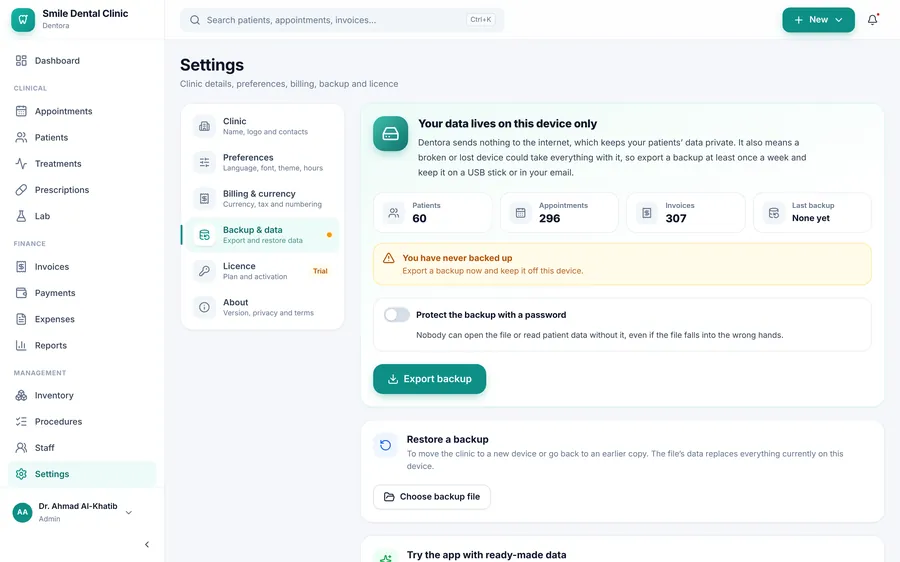Click the Ctrl+K shortcut hint
Image resolution: width=900 pixels, height=562 pixels.
481,20
